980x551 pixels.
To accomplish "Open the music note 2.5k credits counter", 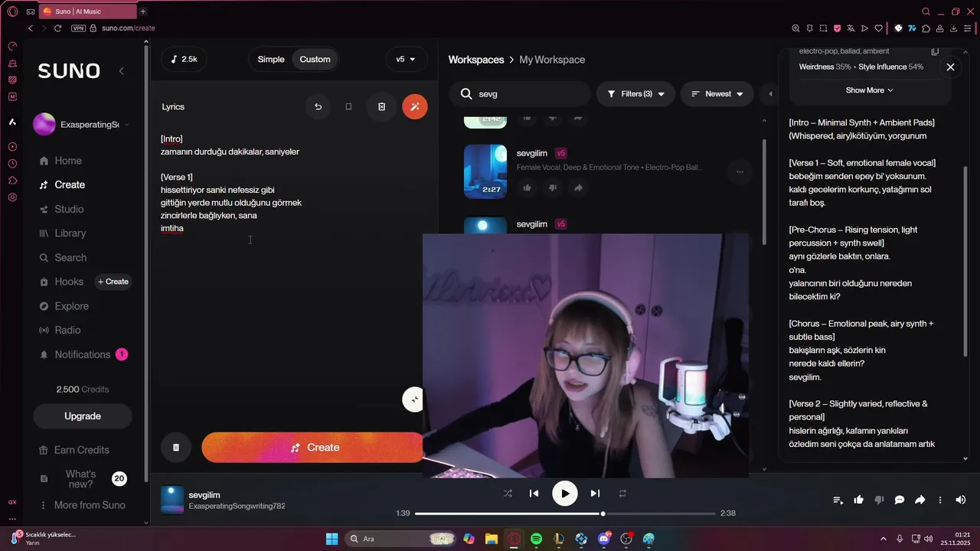I will point(184,59).
